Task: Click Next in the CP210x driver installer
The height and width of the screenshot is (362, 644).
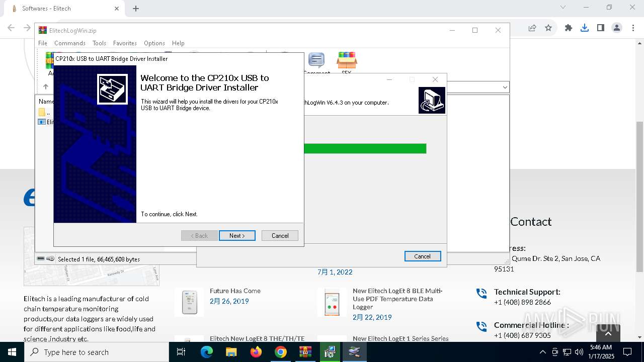Action: click(x=237, y=236)
